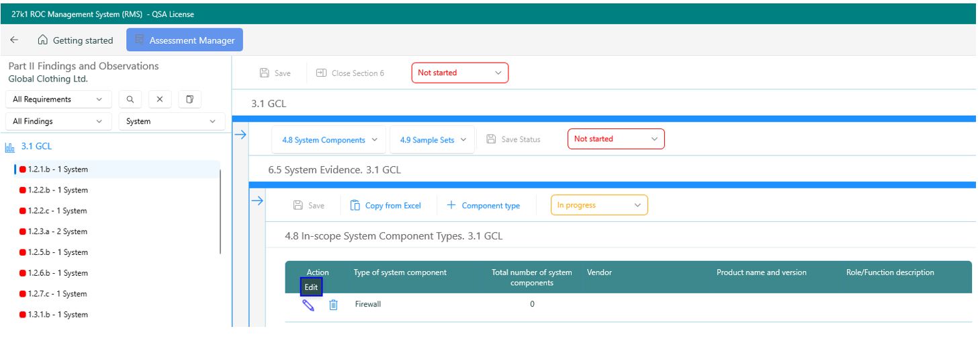Clear filter with the X icon

point(160,100)
